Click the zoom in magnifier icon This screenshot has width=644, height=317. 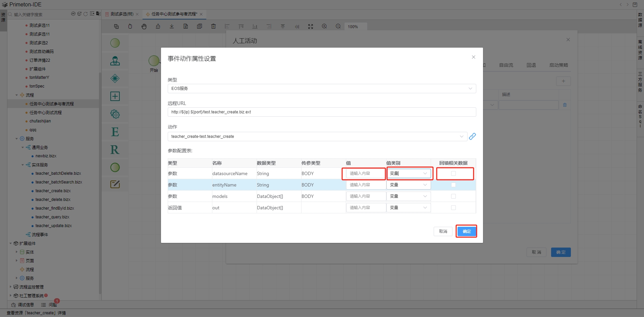(324, 27)
